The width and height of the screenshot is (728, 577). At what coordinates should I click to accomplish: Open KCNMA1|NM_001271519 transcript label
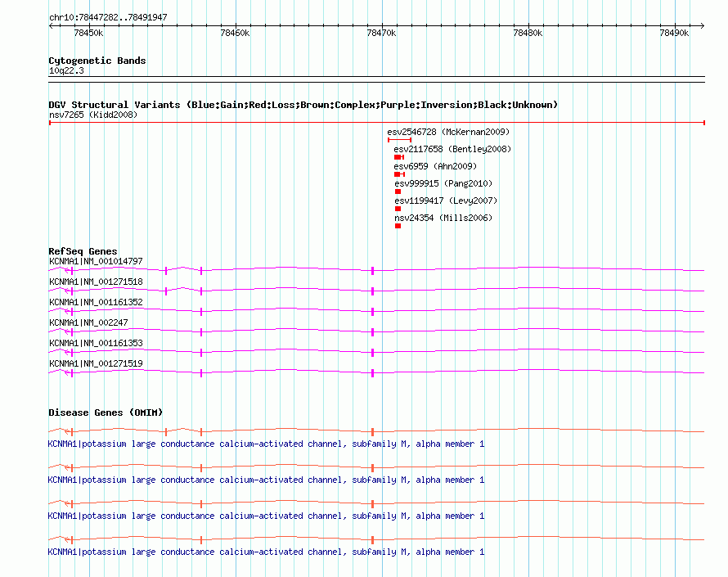[x=96, y=363]
